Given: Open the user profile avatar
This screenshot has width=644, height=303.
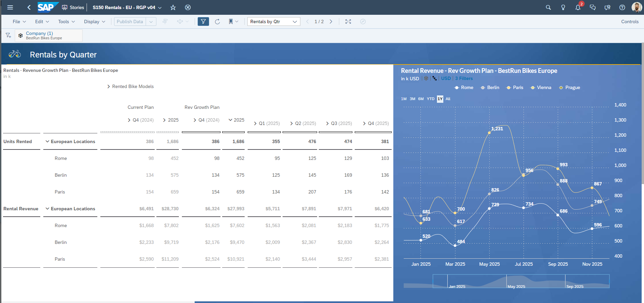Looking at the screenshot, I should pos(637,7).
